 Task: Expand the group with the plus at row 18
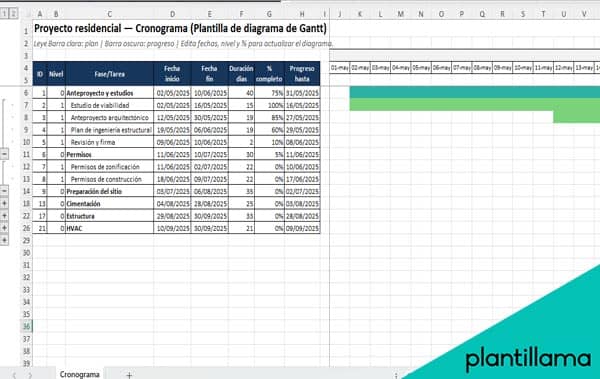click(4, 203)
